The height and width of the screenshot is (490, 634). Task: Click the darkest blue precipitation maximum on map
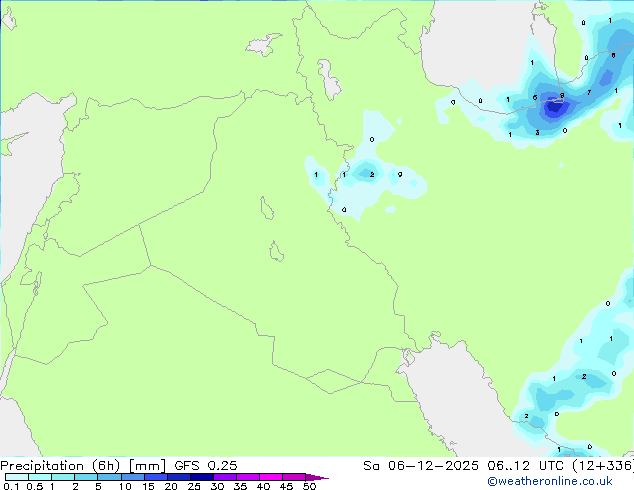[x=553, y=108]
